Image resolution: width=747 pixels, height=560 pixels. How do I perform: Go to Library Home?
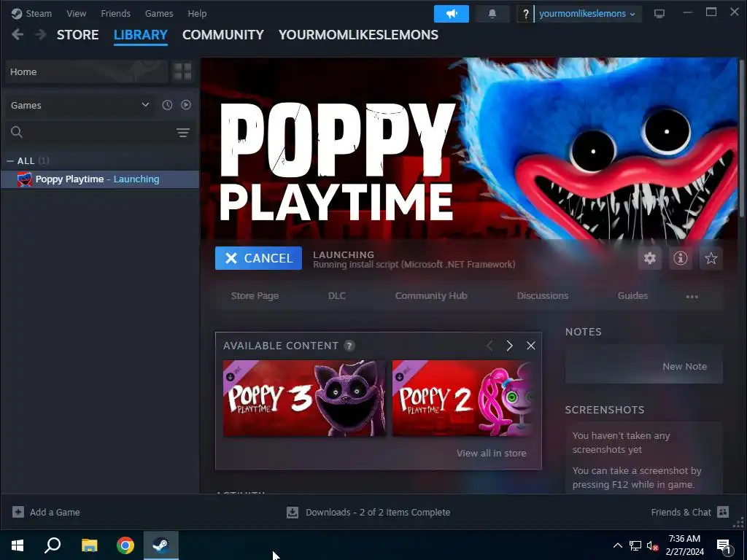[x=88, y=72]
